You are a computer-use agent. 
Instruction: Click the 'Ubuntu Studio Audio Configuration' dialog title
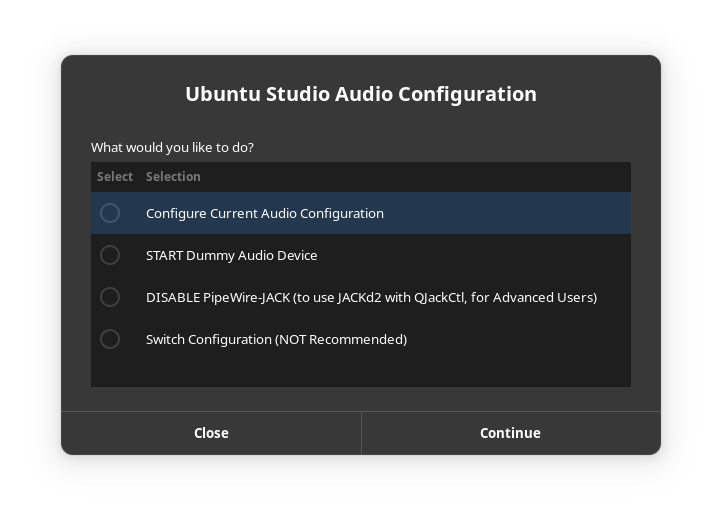[360, 94]
